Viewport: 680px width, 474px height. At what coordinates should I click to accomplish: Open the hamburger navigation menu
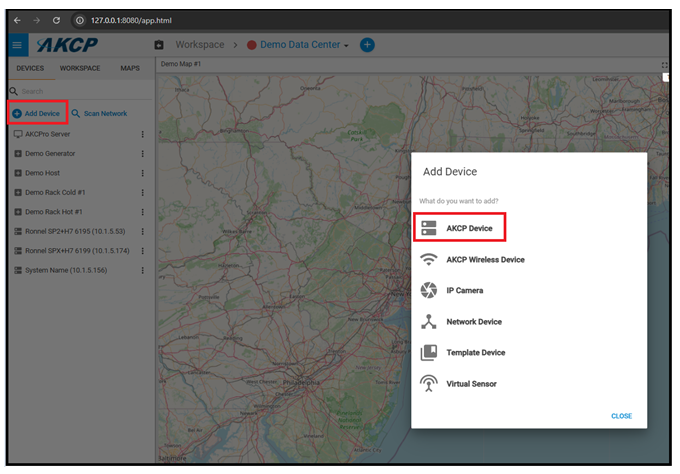pyautogui.click(x=17, y=45)
